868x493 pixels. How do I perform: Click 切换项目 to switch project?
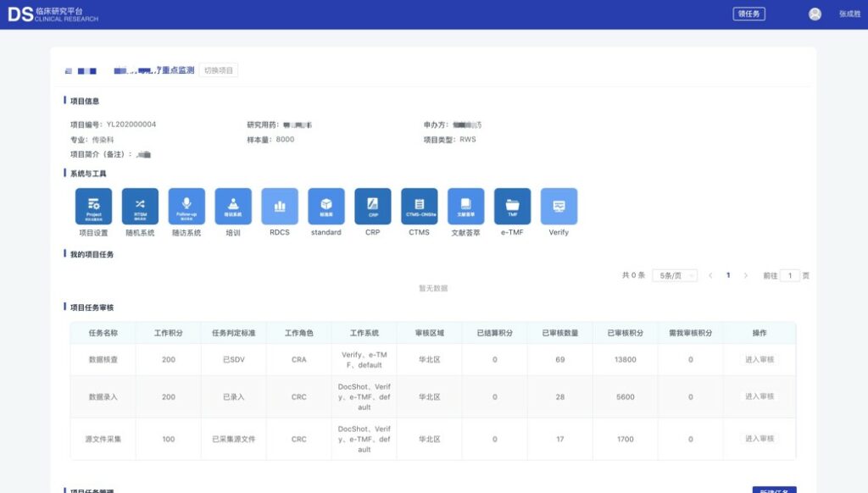[219, 70]
